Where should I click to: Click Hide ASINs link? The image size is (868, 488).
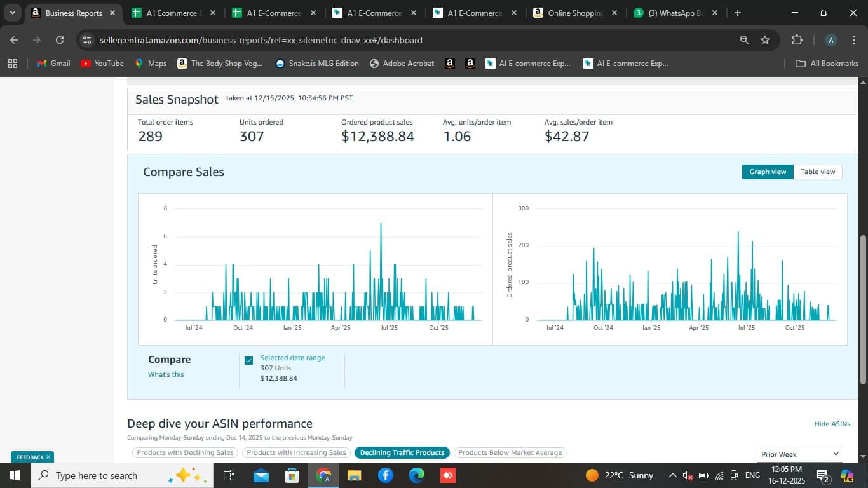pos(832,424)
